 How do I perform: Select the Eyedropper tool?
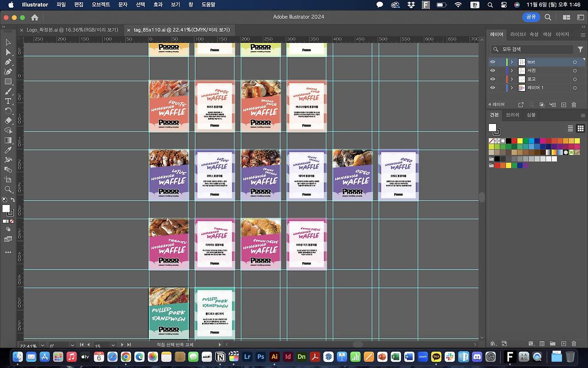click(8, 150)
